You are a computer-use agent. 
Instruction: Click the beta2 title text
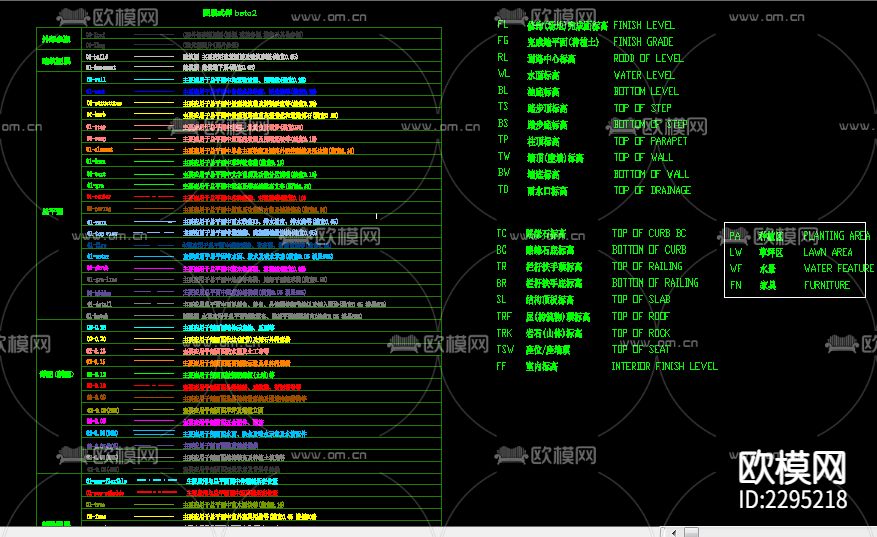coord(246,13)
